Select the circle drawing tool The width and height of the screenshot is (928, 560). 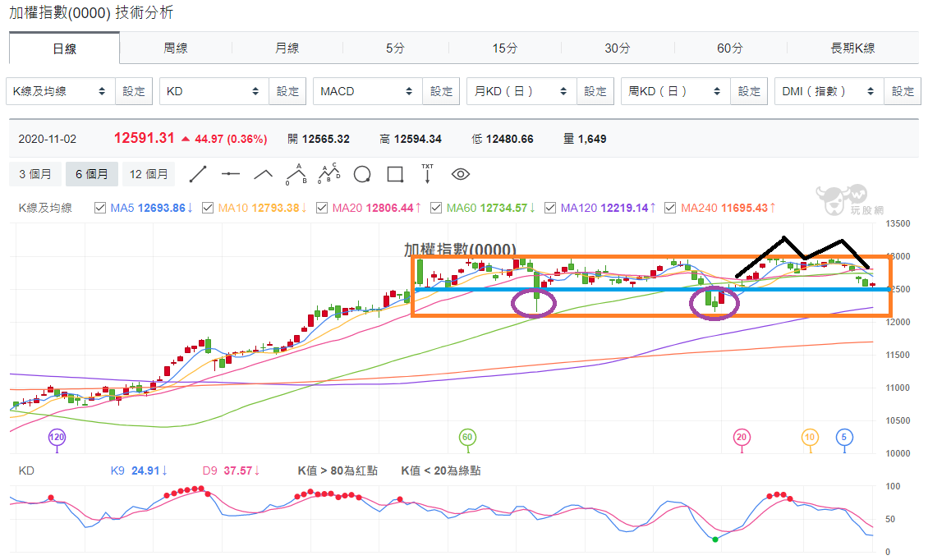362,175
